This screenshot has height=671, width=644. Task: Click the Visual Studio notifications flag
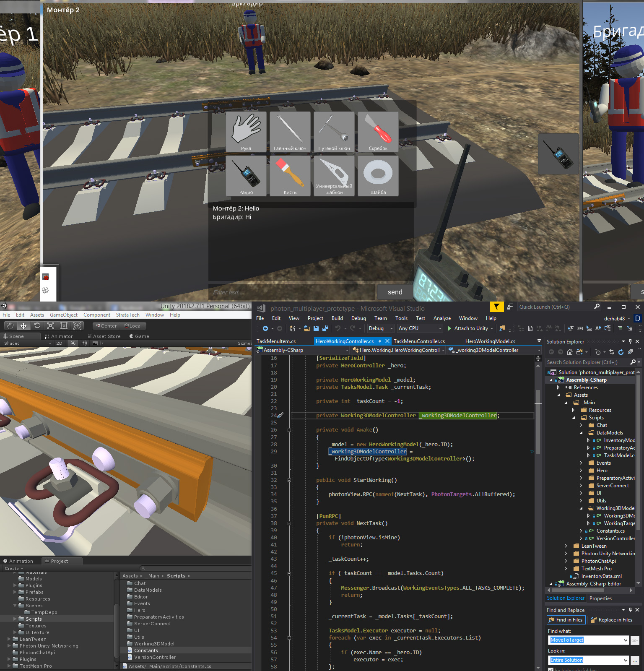(x=496, y=307)
